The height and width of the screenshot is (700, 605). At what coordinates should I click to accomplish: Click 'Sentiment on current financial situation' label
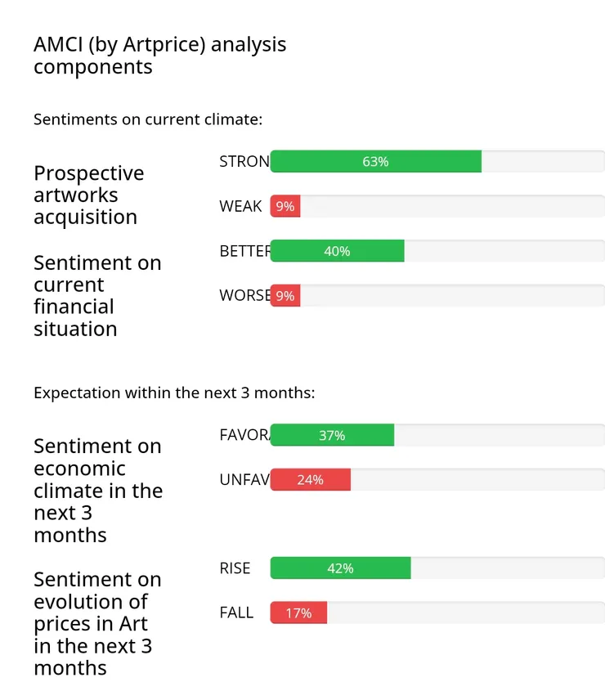point(97,296)
